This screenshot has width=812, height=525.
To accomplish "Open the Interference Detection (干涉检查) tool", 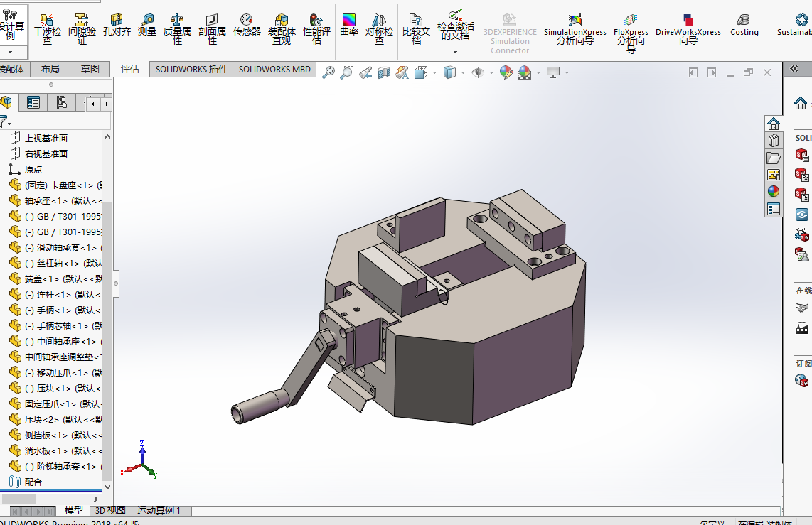I will pos(47,29).
